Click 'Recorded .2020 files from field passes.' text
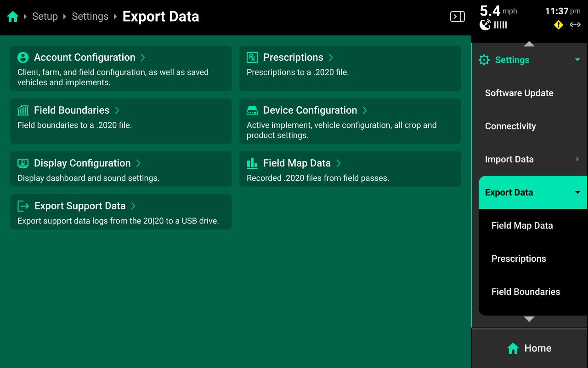The image size is (588, 368). pyautogui.click(x=318, y=178)
